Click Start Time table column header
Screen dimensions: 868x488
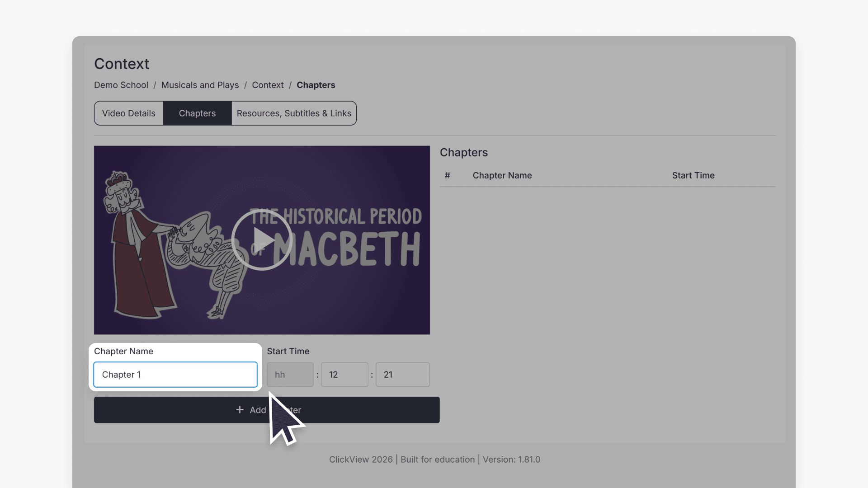pos(693,175)
